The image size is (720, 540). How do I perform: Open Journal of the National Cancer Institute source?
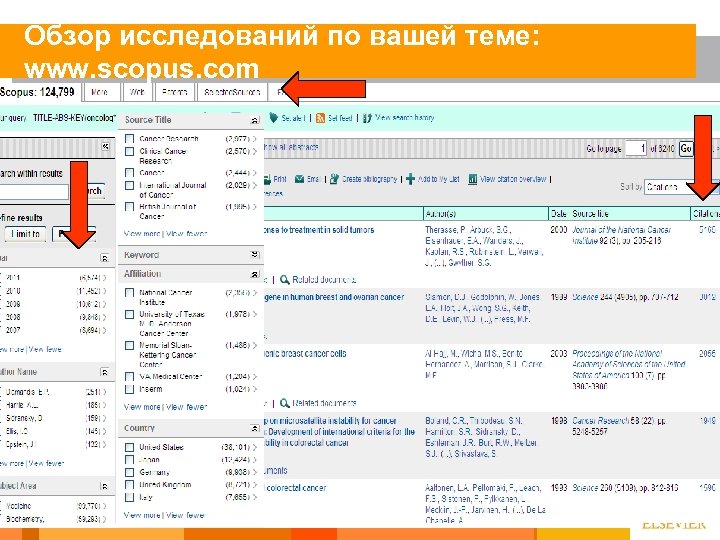coord(621,235)
